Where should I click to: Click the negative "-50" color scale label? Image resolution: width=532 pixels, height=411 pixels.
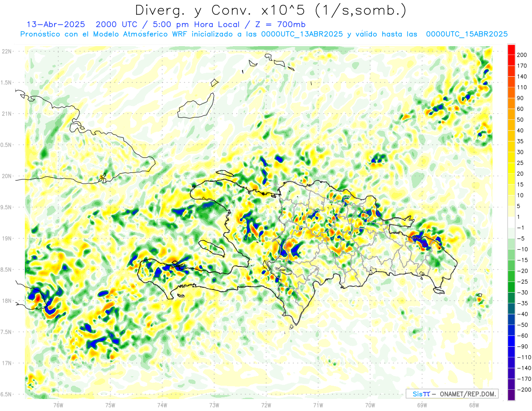(521, 325)
